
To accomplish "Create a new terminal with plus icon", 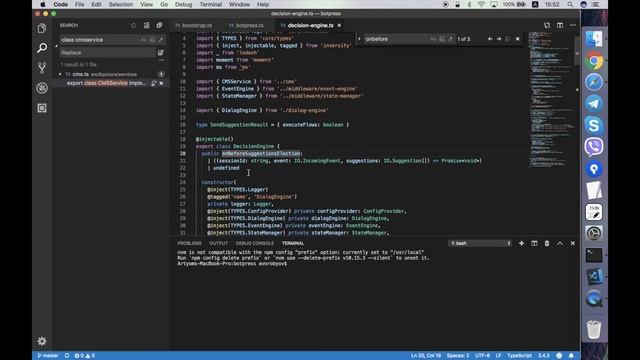I will pos(521,243).
